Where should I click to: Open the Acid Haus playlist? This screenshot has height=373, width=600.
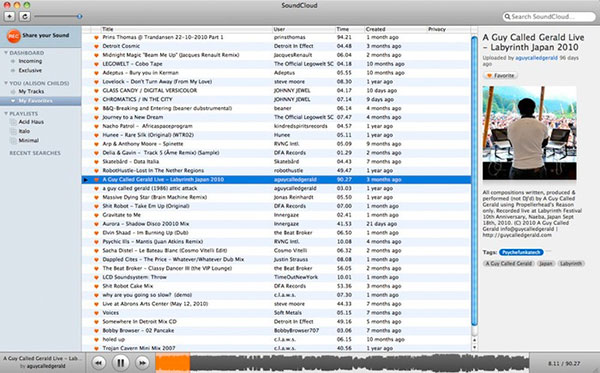pos(31,122)
